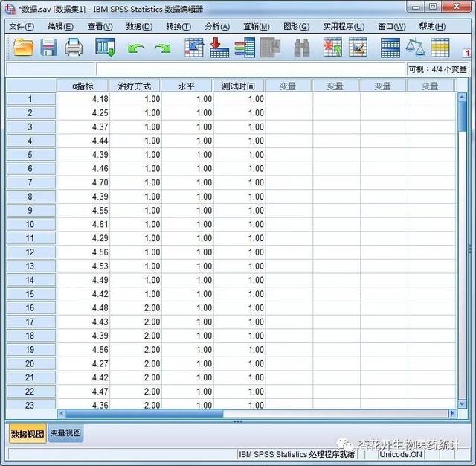Open the 图形(G) menu
This screenshot has width=476, height=466.
pos(296,27)
